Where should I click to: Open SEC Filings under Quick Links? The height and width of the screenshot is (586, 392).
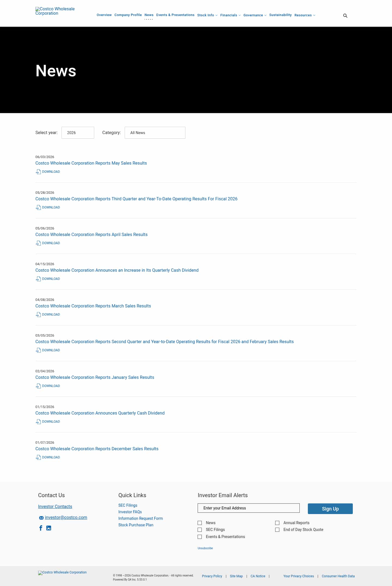128,505
